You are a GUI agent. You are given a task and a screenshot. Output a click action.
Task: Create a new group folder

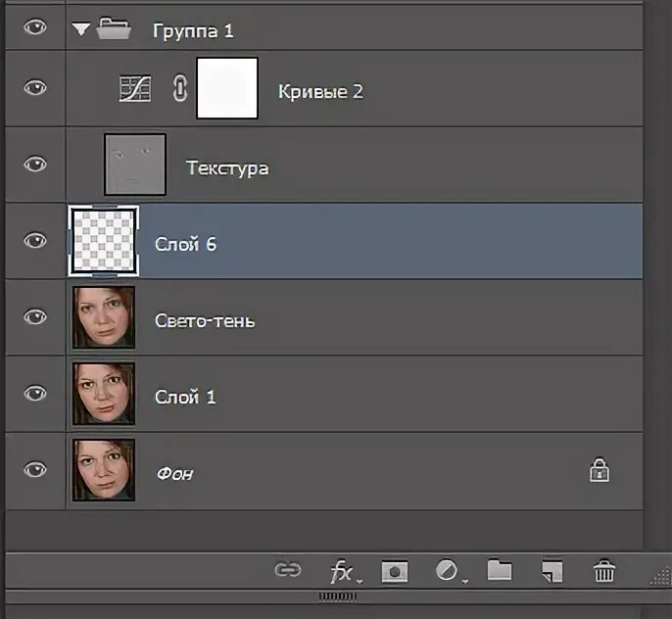(x=500, y=571)
